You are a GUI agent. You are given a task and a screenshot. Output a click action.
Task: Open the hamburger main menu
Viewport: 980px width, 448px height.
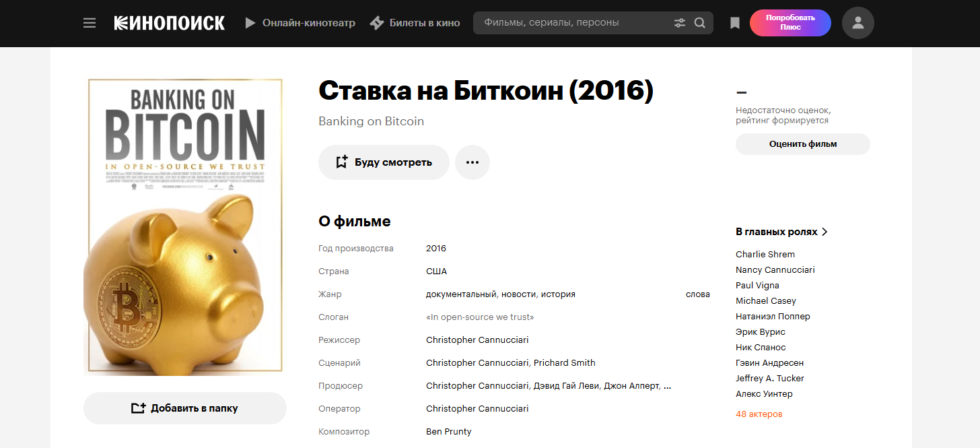(90, 23)
